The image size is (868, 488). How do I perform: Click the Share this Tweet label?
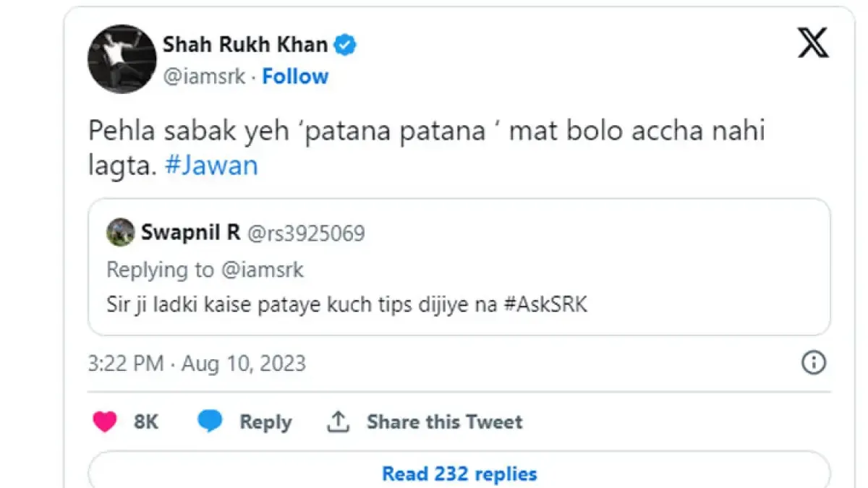point(445,421)
